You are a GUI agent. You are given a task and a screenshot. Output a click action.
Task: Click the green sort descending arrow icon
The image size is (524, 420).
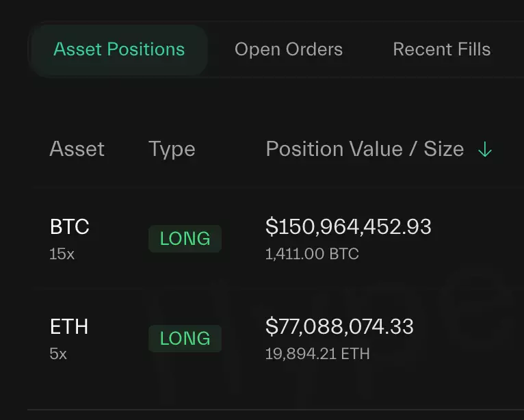485,150
